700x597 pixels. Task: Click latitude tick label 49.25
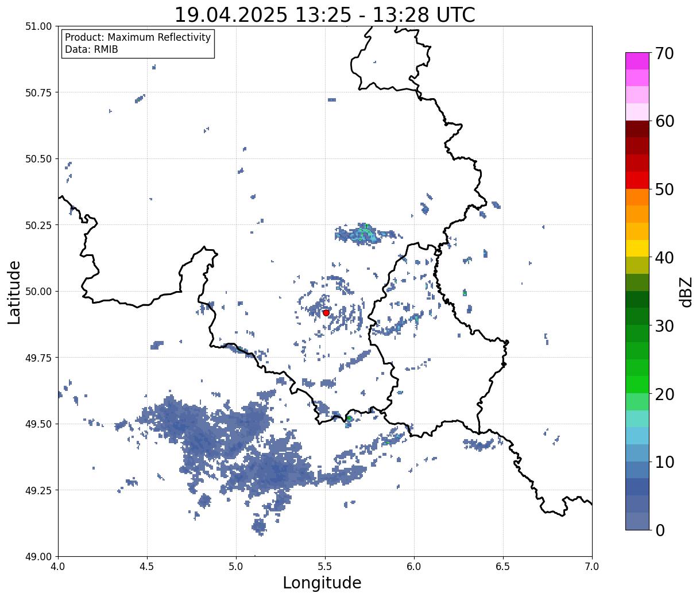(38, 490)
